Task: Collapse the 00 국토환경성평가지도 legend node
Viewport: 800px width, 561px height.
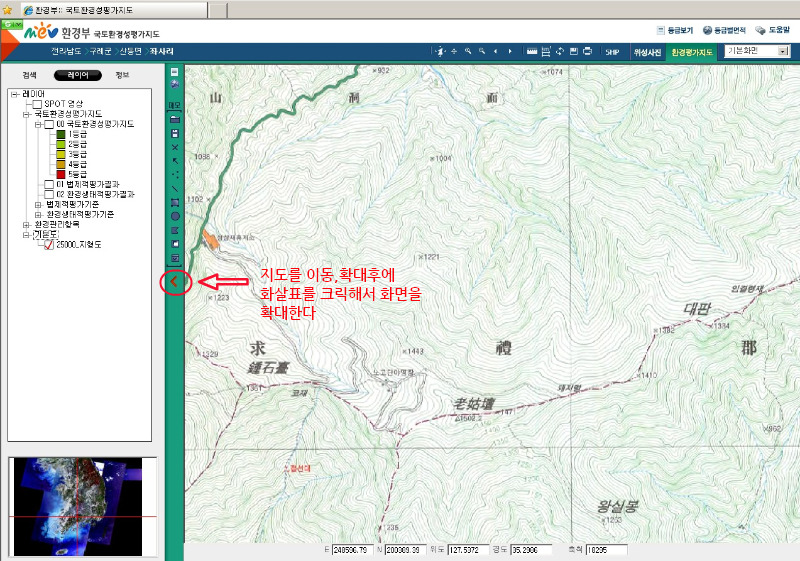Action: [38, 124]
